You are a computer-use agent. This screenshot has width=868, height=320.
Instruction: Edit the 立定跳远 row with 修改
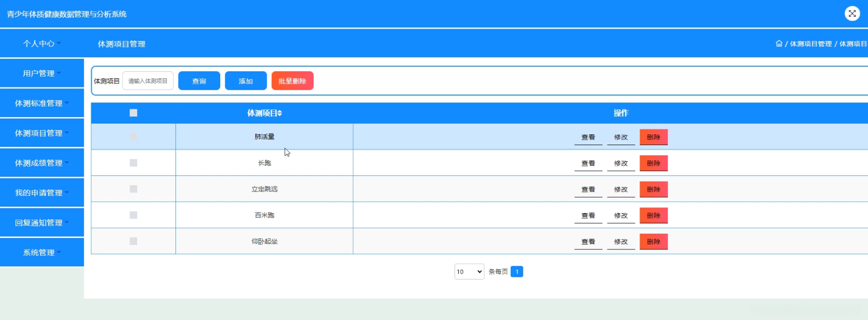(621, 189)
